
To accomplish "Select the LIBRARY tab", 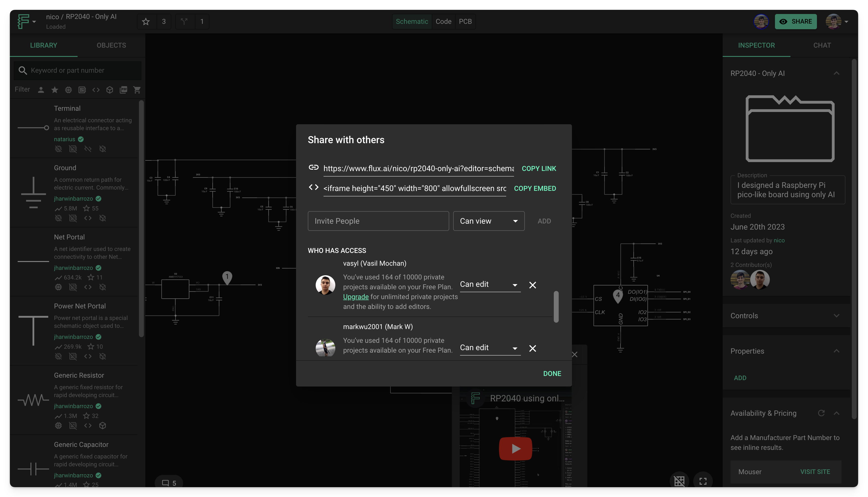I will (44, 45).
